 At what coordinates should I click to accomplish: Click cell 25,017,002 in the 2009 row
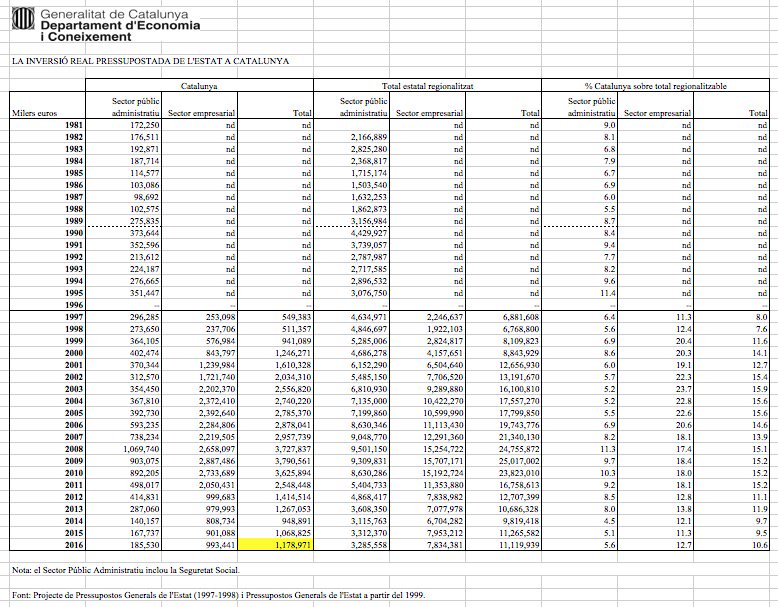tap(519, 461)
